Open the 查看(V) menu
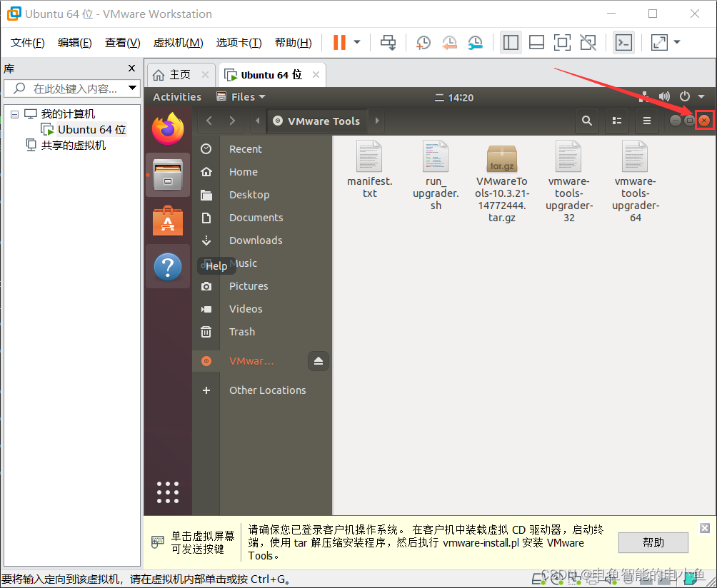Viewport: 717px width, 588px height. pyautogui.click(x=122, y=43)
